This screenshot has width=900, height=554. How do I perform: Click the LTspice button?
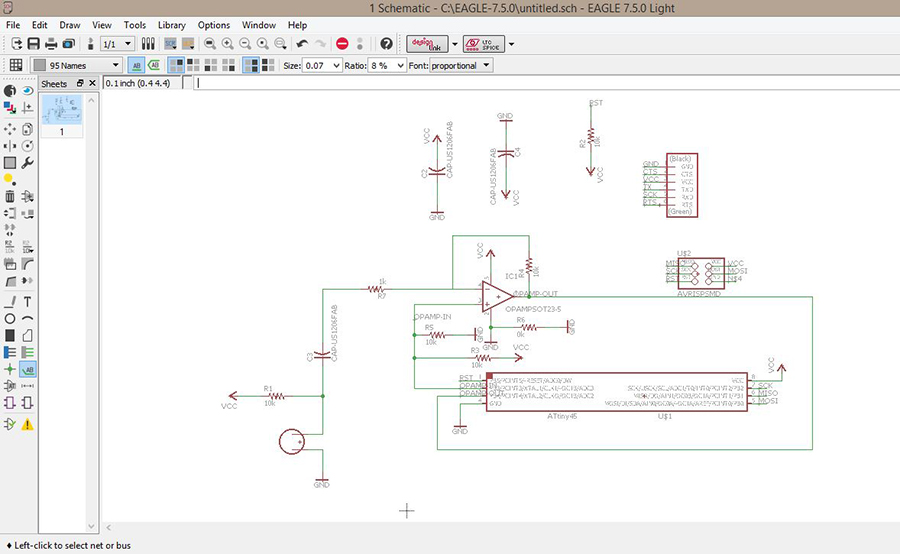[484, 44]
